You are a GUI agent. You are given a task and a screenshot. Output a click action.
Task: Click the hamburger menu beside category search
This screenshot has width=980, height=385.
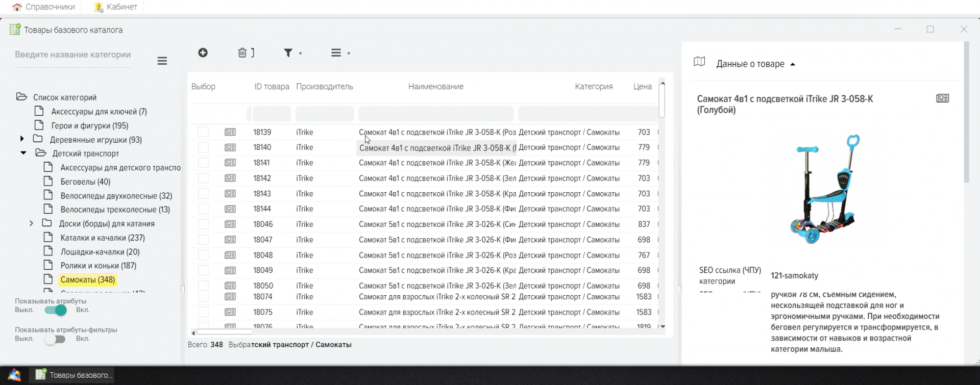[x=162, y=61]
